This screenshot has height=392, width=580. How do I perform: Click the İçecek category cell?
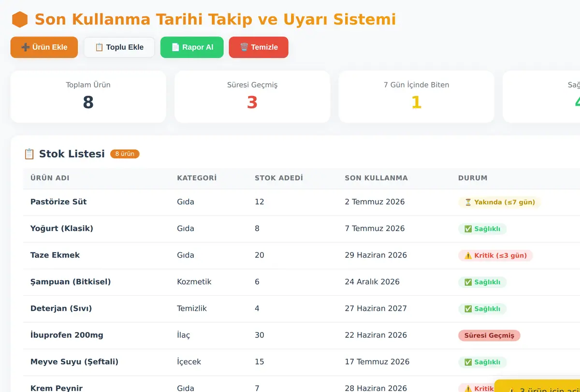[x=189, y=362]
